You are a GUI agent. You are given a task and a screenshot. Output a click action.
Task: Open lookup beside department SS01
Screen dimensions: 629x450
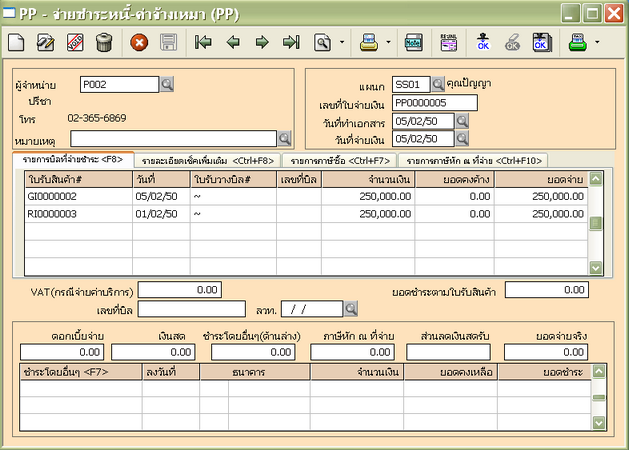(x=438, y=84)
